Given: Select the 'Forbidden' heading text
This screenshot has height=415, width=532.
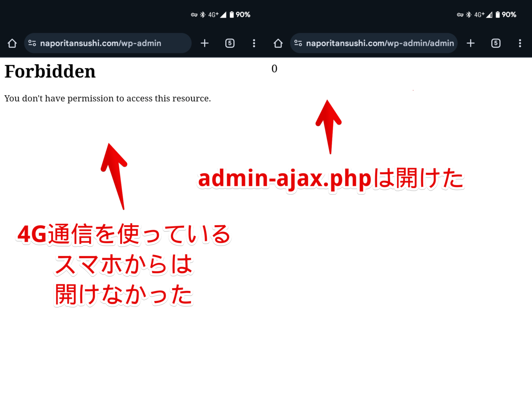Looking at the screenshot, I should [50, 71].
